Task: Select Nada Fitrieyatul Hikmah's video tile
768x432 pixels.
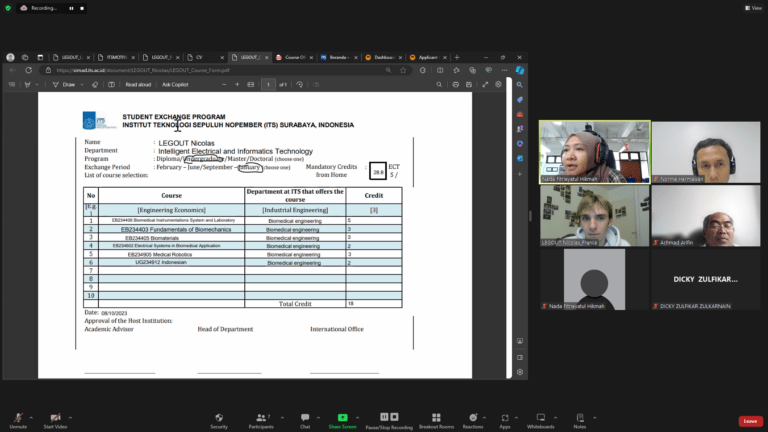Action: (595, 153)
